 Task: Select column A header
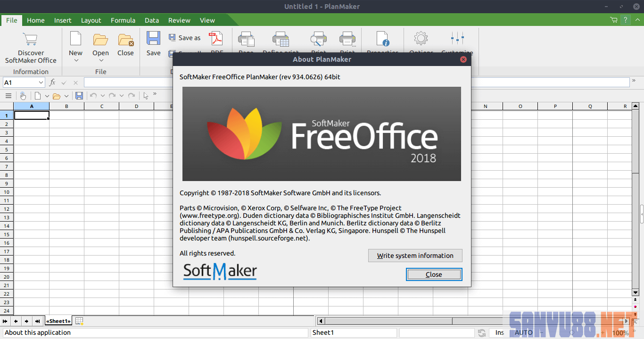32,106
